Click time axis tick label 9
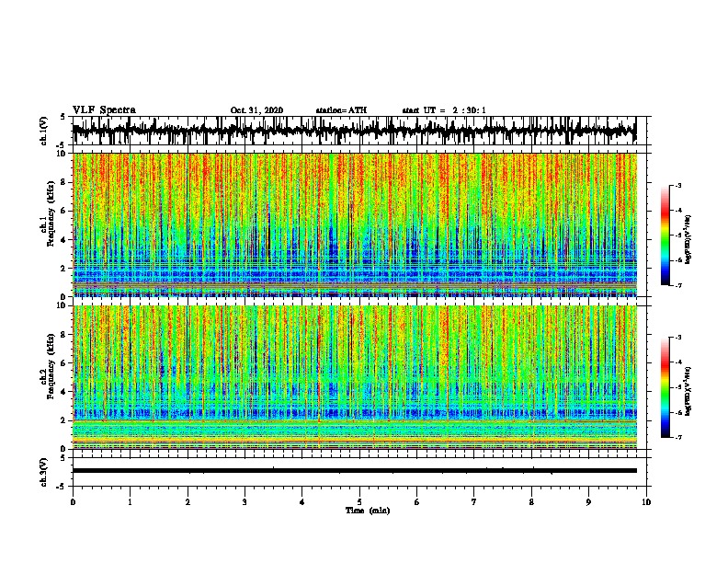The width and height of the screenshot is (728, 563). [588, 502]
